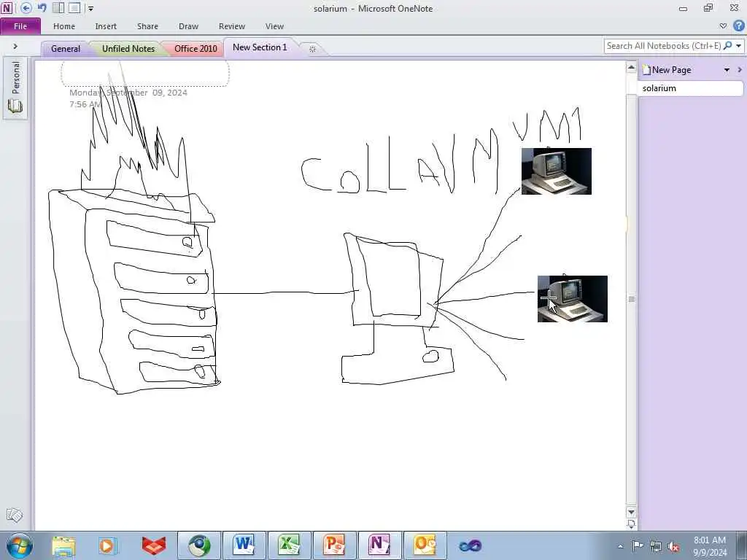Switch to the View ribbon tab
The width and height of the screenshot is (747, 560).
pyautogui.click(x=274, y=26)
